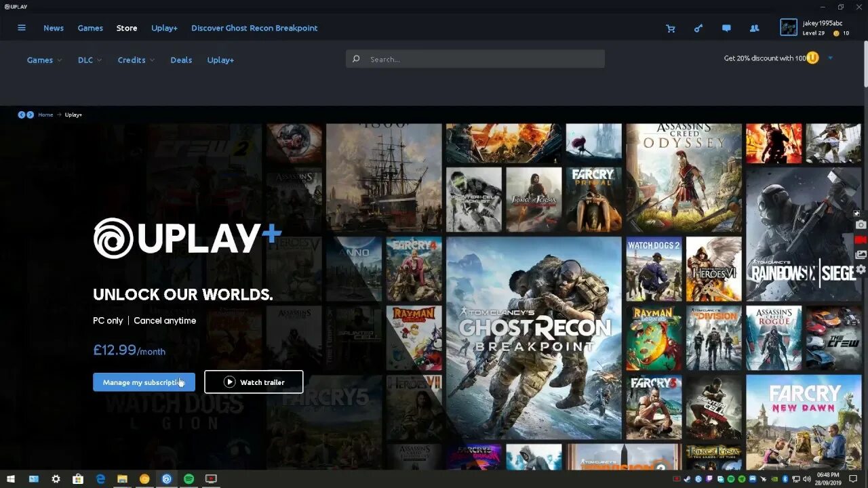This screenshot has height=488, width=868.
Task: Open the overlay gallery icon
Action: pos(861,255)
